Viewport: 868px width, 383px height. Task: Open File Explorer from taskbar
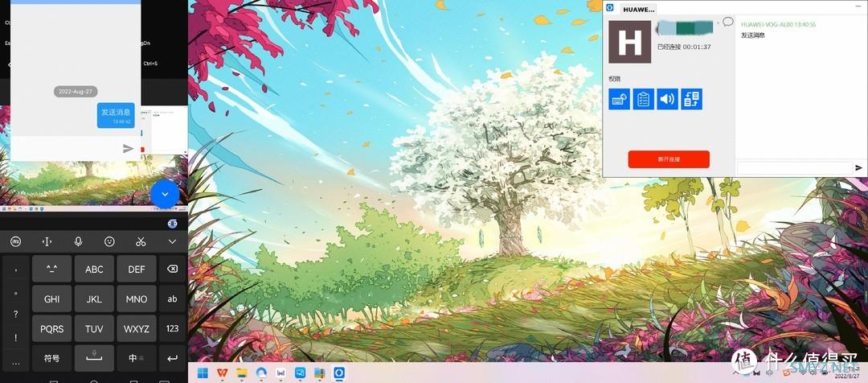241,373
